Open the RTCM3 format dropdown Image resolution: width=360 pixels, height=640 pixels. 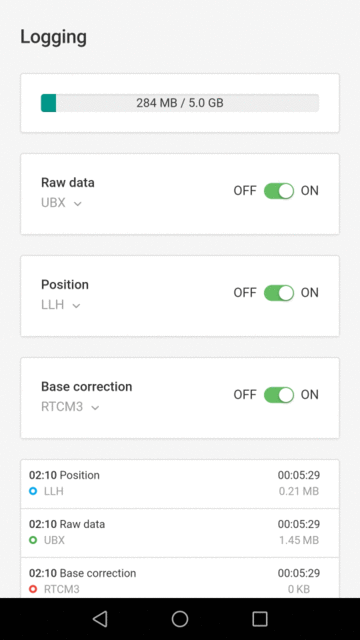pos(70,407)
